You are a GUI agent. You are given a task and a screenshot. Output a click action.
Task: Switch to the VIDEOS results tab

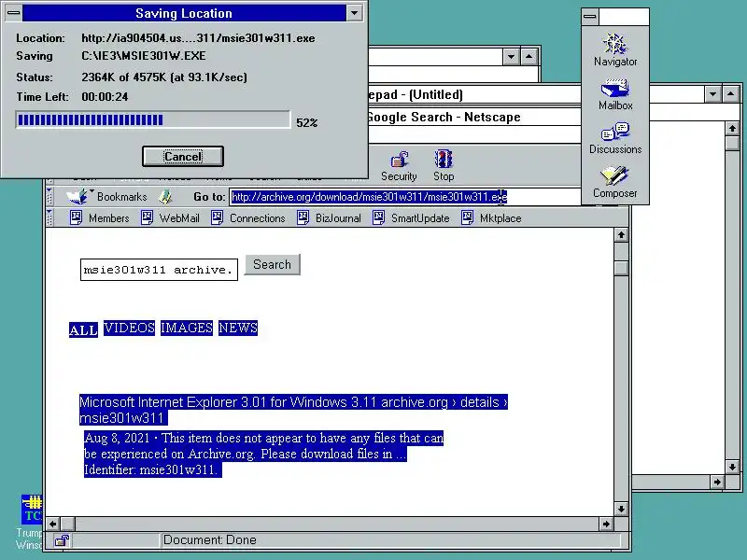129,328
